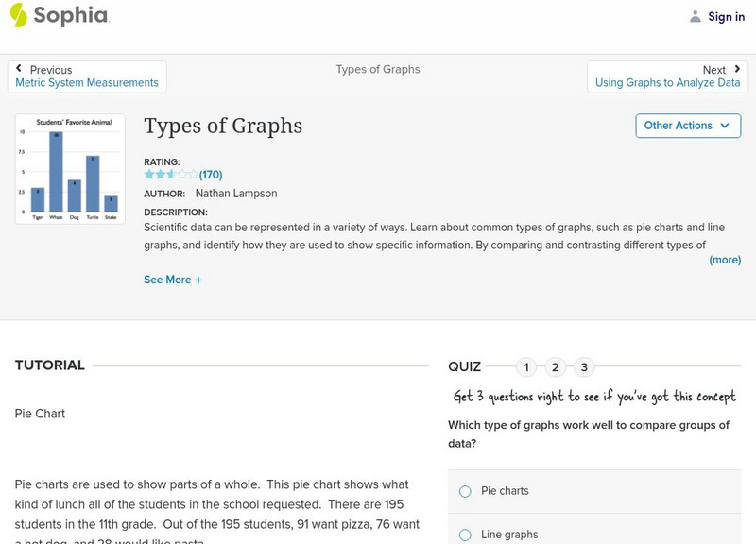Select the Line graphs answer option

coord(465,535)
